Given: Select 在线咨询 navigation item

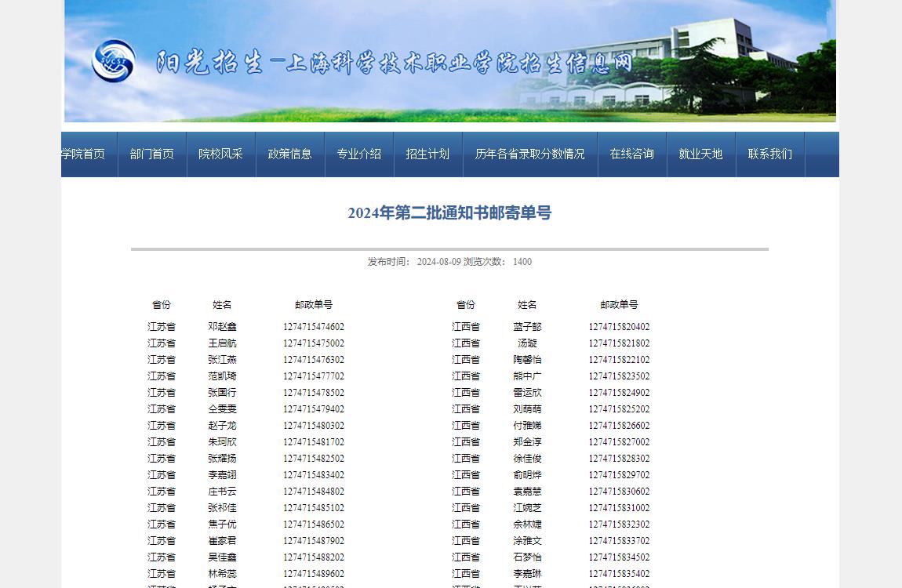Looking at the screenshot, I should point(632,154).
